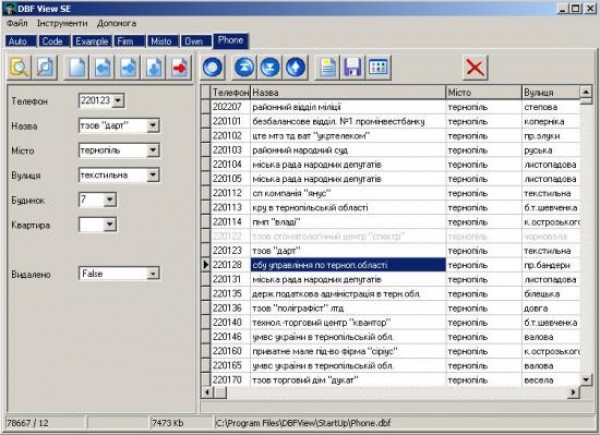The image size is (600, 435).
Task: Click the yellow magnifier search icon
Action: (x=20, y=67)
